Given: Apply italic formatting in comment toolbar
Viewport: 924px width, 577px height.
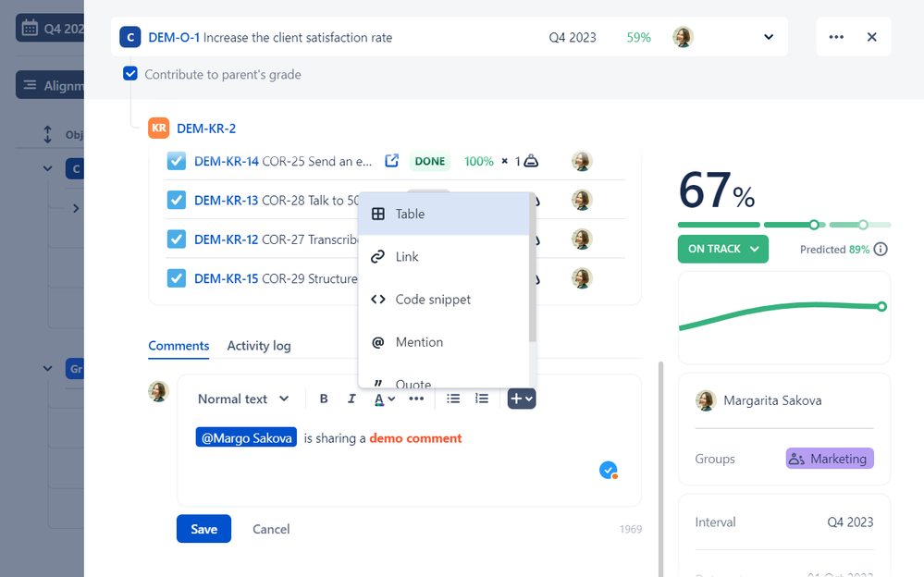Looking at the screenshot, I should [x=351, y=399].
